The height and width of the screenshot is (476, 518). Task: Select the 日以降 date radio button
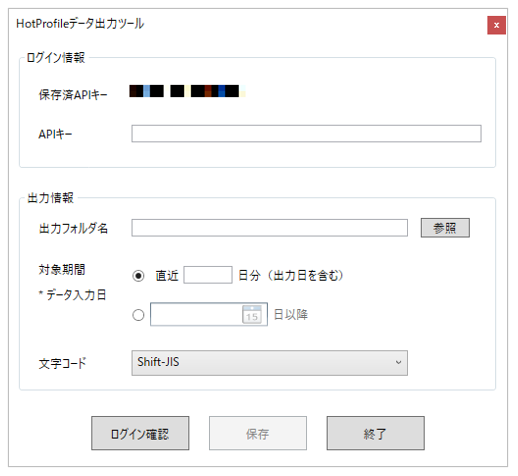[138, 315]
